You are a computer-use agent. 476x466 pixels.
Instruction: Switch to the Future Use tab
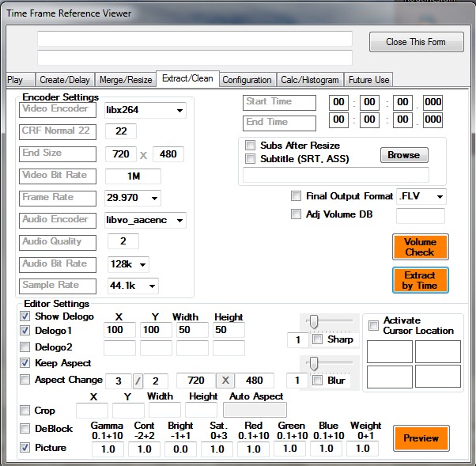[368, 80]
